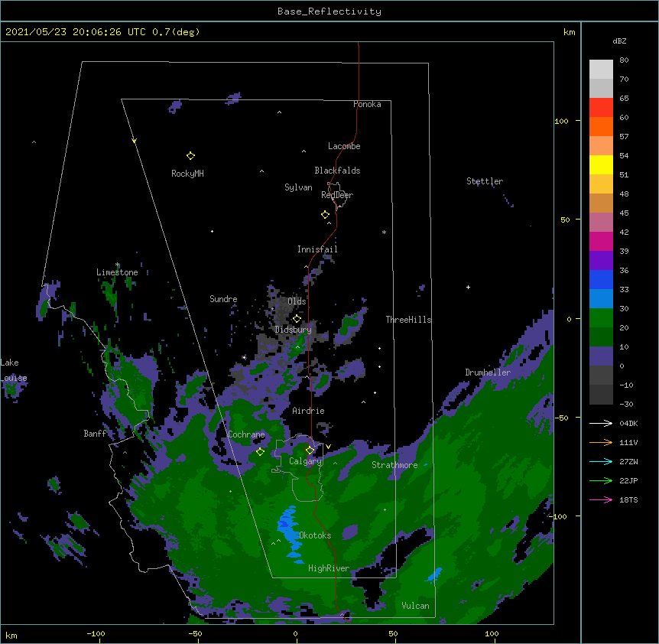Click the Vulcan label
The width and height of the screenshot is (659, 644).
coord(415,606)
